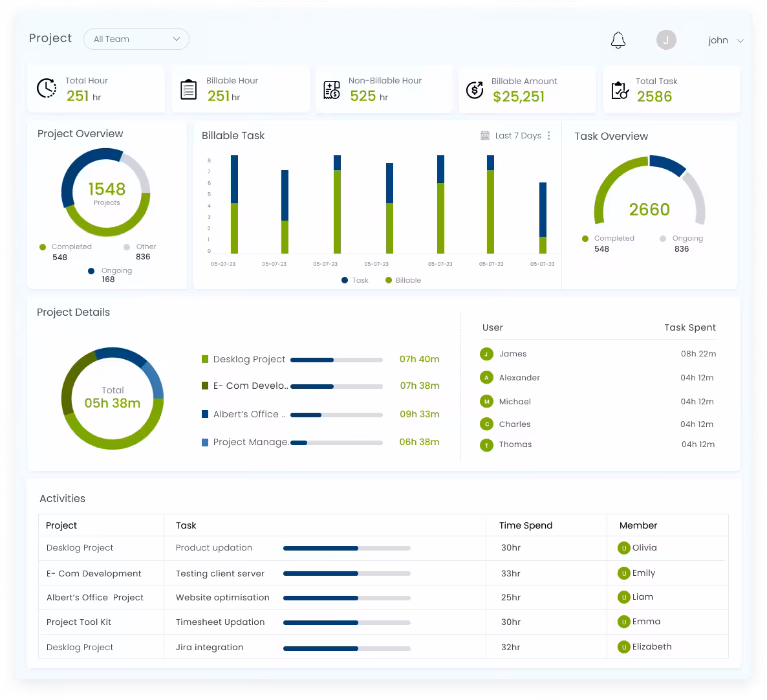Open the three-dot menu in Billable Task
The width and height of the screenshot is (767, 700).
point(548,136)
